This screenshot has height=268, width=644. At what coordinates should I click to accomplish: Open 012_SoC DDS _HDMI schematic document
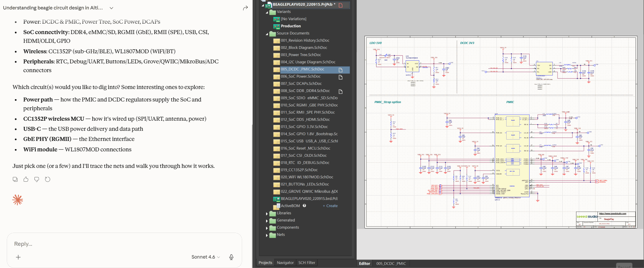point(305,120)
